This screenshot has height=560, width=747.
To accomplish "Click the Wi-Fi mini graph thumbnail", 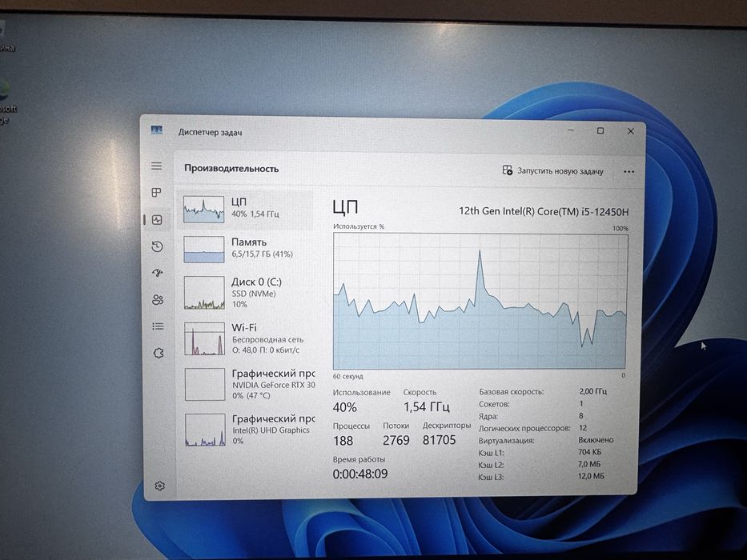I will 204,338.
